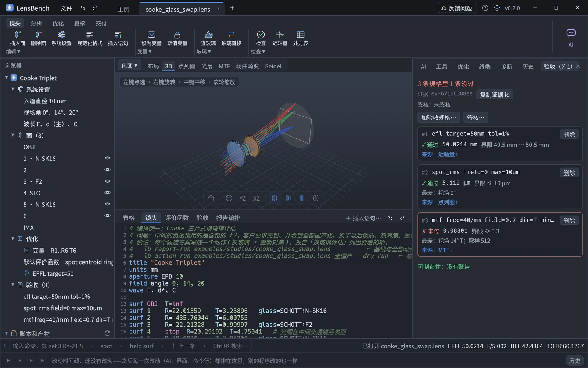
Task: Open the 诊断 tab in right panel
Action: point(506,67)
